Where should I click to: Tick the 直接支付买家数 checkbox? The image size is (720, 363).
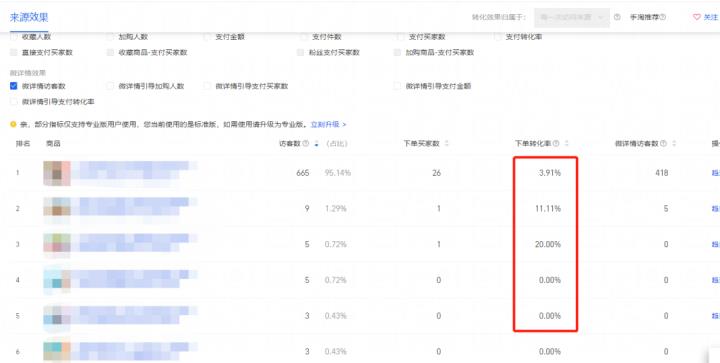[x=13, y=52]
